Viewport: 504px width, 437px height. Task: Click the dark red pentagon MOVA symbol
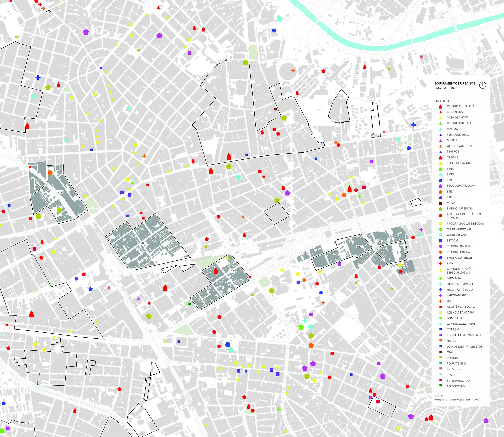[x=440, y=203]
